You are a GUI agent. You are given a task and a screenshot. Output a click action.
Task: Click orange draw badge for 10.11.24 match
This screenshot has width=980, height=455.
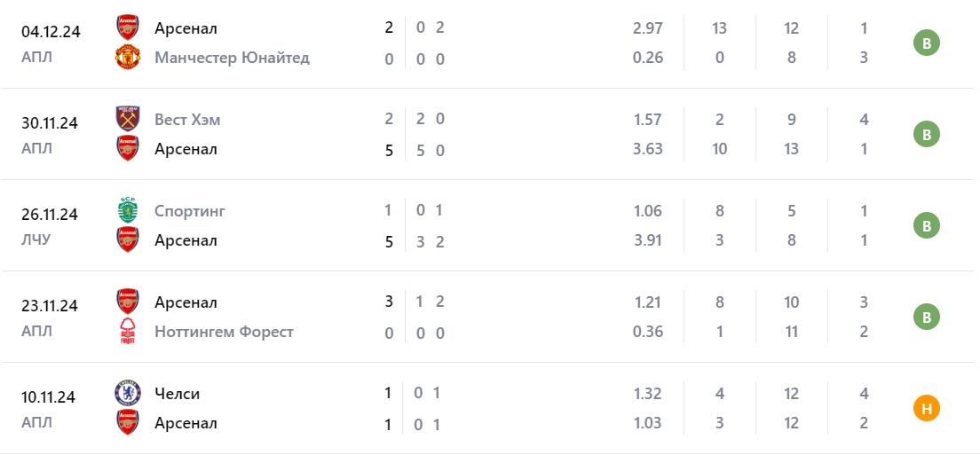[x=927, y=408]
